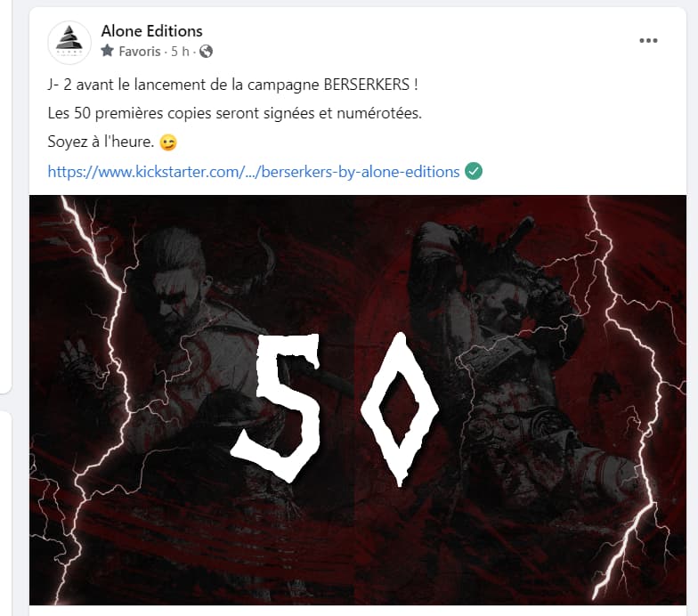
Task: Follow the Kickstarter berserkers-by-alone-editions link
Action: coord(253,172)
